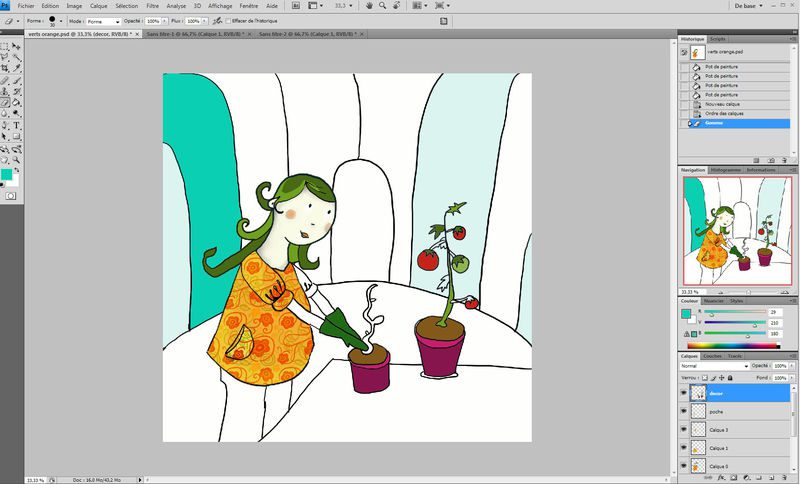Image resolution: width=800 pixels, height=484 pixels.
Task: Toggle lock position
Action: [721, 378]
